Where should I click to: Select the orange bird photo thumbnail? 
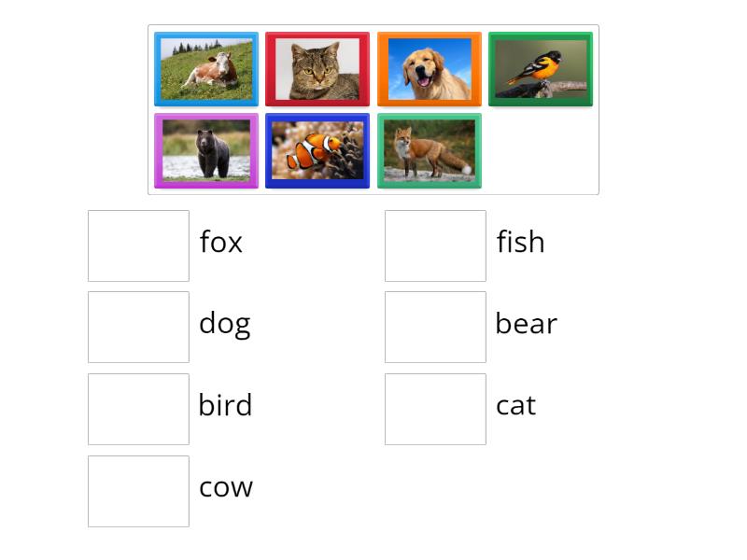coord(540,68)
